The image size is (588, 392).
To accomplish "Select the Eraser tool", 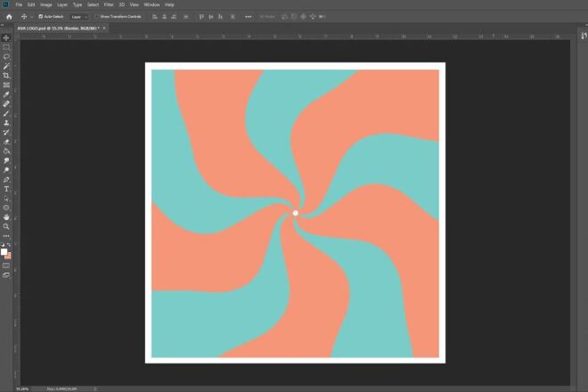I will 6,142.
